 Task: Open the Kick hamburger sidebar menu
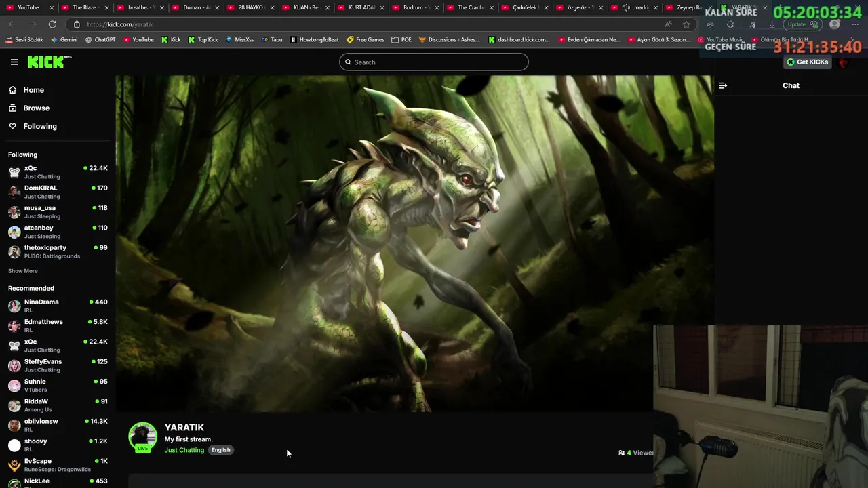pyautogui.click(x=14, y=62)
